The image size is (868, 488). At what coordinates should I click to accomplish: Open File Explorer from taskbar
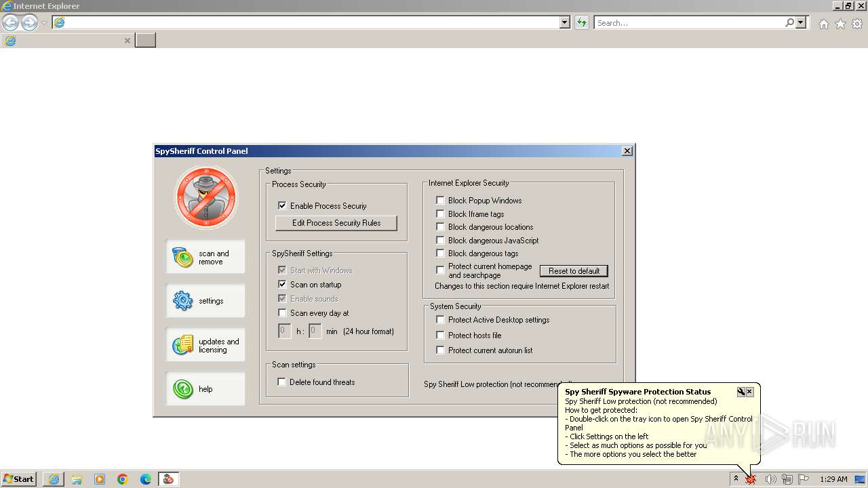tap(77, 479)
